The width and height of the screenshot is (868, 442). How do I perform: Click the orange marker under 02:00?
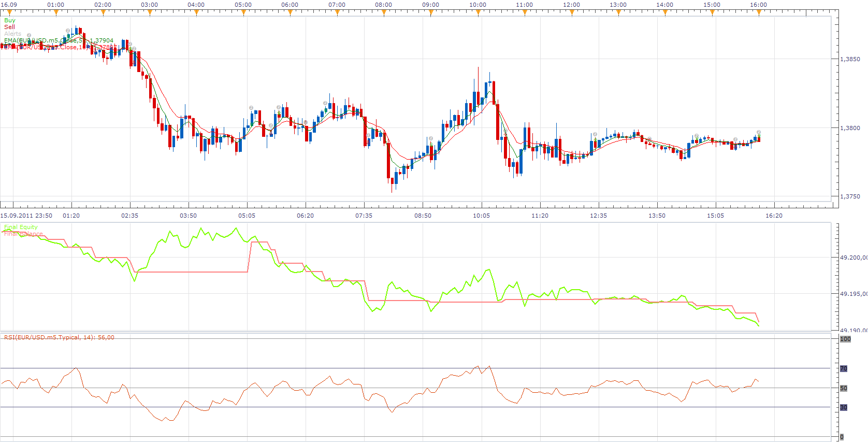click(103, 12)
